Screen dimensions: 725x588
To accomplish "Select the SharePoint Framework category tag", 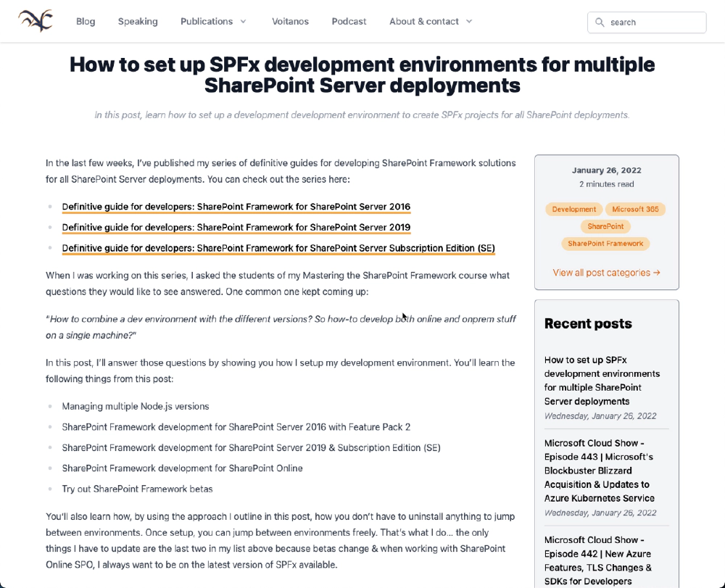I will (605, 244).
